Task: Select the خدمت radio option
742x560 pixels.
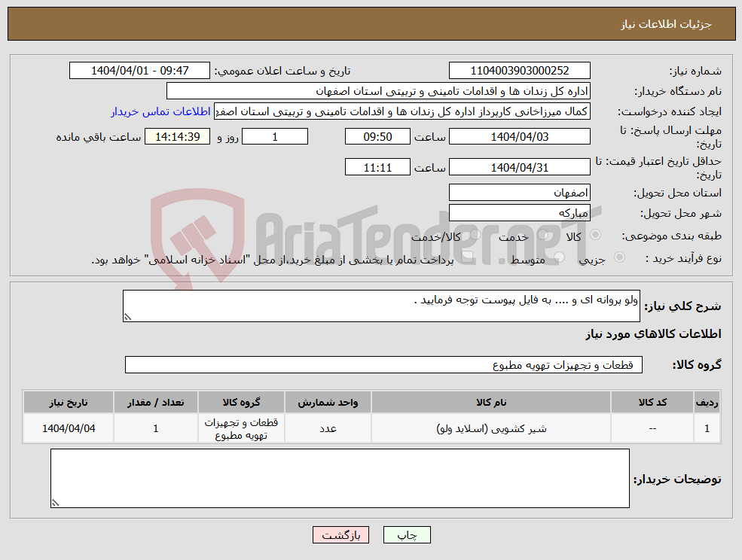Action: [x=543, y=235]
